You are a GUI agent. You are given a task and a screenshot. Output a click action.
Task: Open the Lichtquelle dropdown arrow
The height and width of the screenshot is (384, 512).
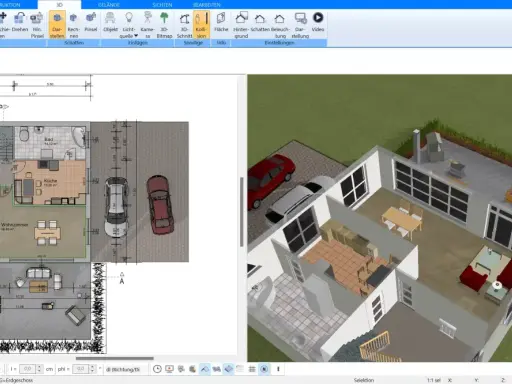pos(136,35)
